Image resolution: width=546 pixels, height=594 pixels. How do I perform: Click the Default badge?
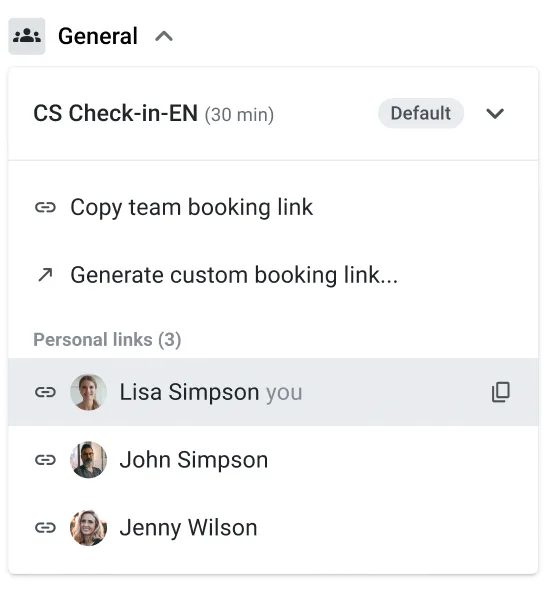point(421,113)
